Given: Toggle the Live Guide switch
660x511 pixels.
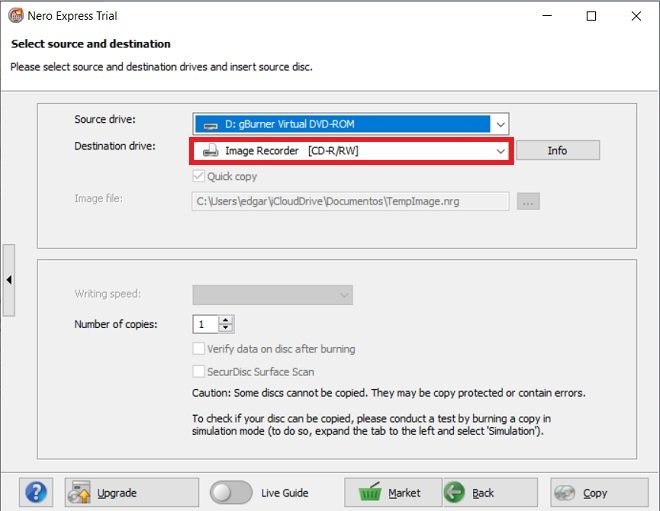Looking at the screenshot, I should [231, 492].
